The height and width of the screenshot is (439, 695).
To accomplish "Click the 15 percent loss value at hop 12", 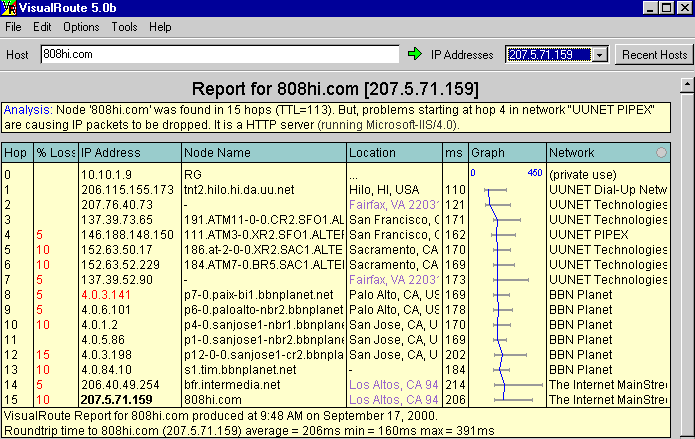I will (43, 355).
